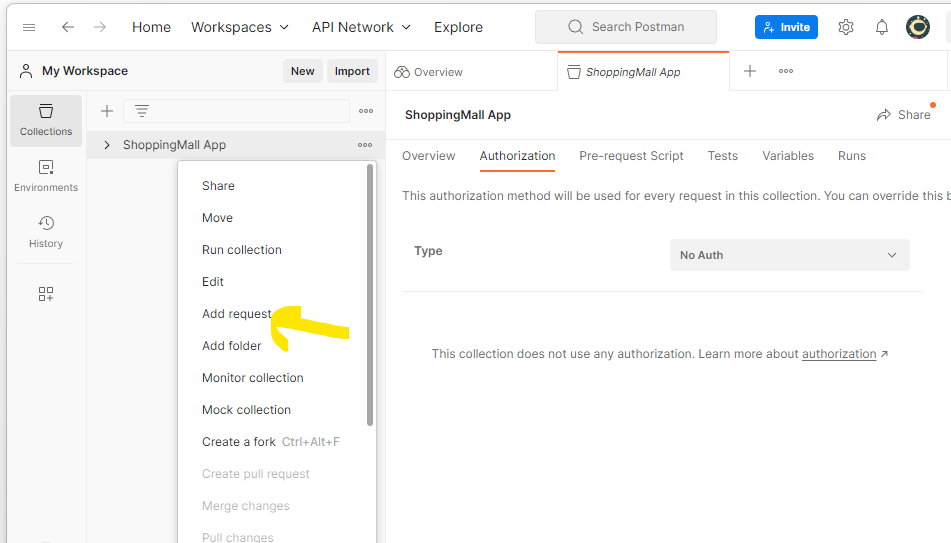Click the Search Postman field
The width and height of the screenshot is (951, 543).
pyautogui.click(x=625, y=27)
